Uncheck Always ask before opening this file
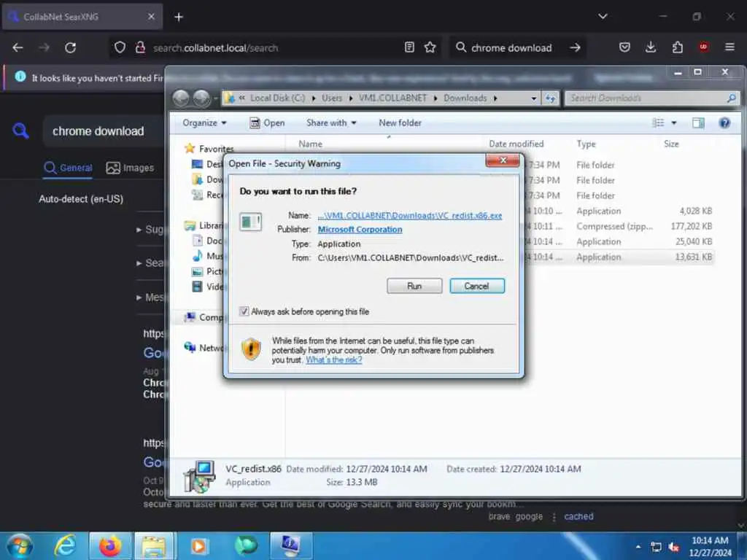The height and width of the screenshot is (560, 747). point(244,311)
